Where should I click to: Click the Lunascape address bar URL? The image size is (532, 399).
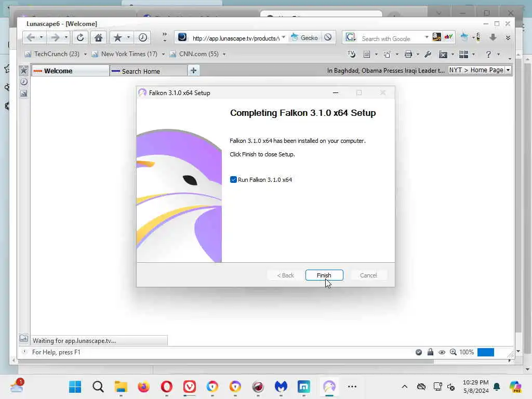point(235,38)
